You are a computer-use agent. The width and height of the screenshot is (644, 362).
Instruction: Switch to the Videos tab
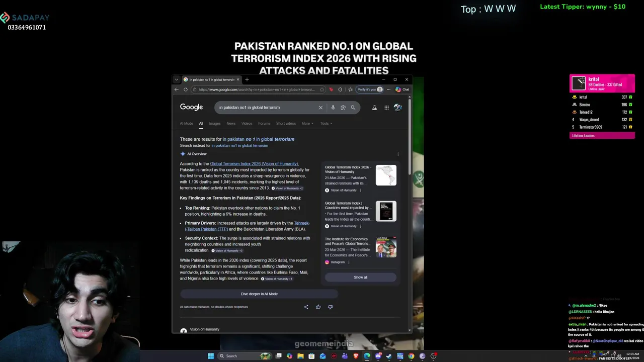click(247, 123)
